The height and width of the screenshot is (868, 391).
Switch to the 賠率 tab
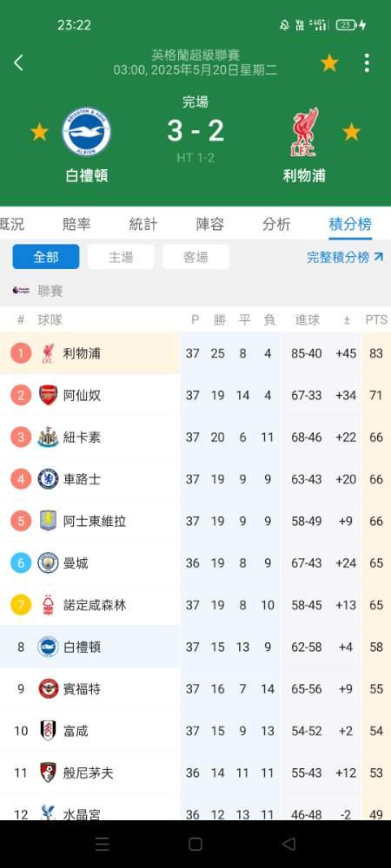coord(76,224)
